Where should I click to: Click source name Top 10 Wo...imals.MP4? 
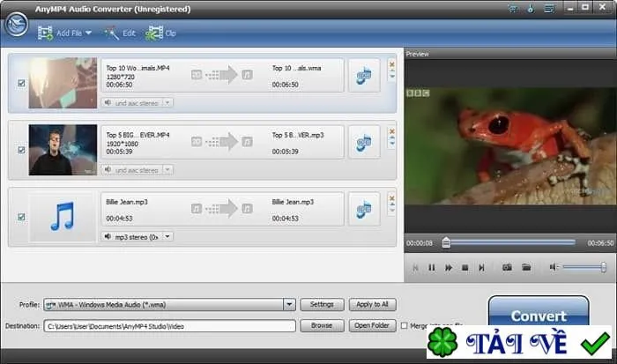[138, 68]
